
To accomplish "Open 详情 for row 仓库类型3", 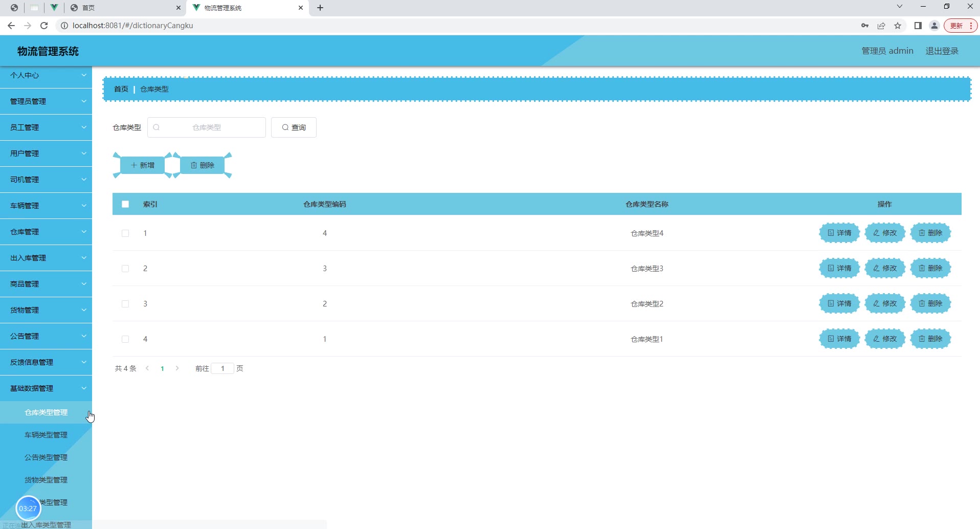I will click(839, 268).
